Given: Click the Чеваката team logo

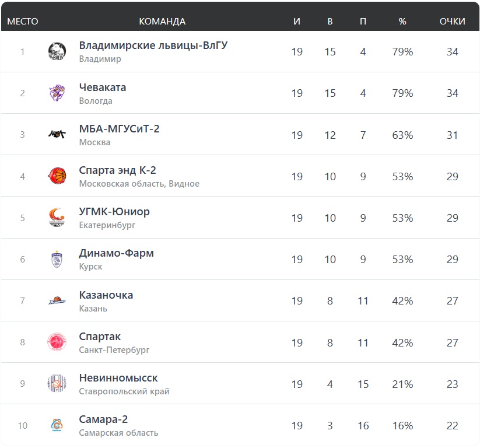Looking at the screenshot, I should coord(57,93).
